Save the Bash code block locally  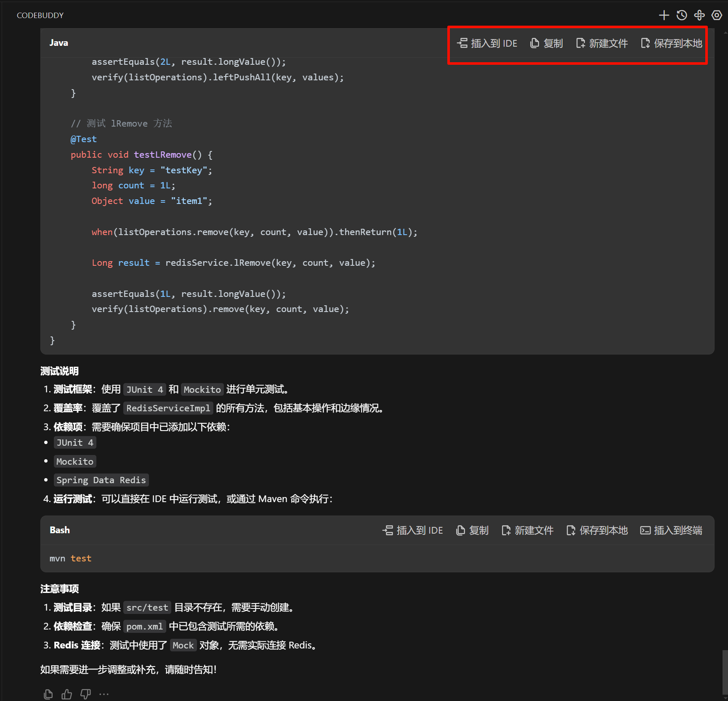(x=597, y=530)
